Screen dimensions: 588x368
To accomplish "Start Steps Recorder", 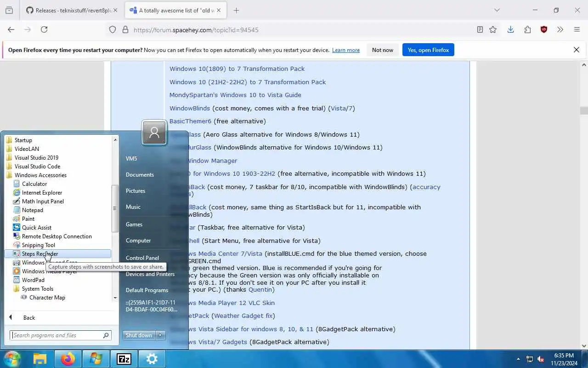I will click(x=58, y=254).
